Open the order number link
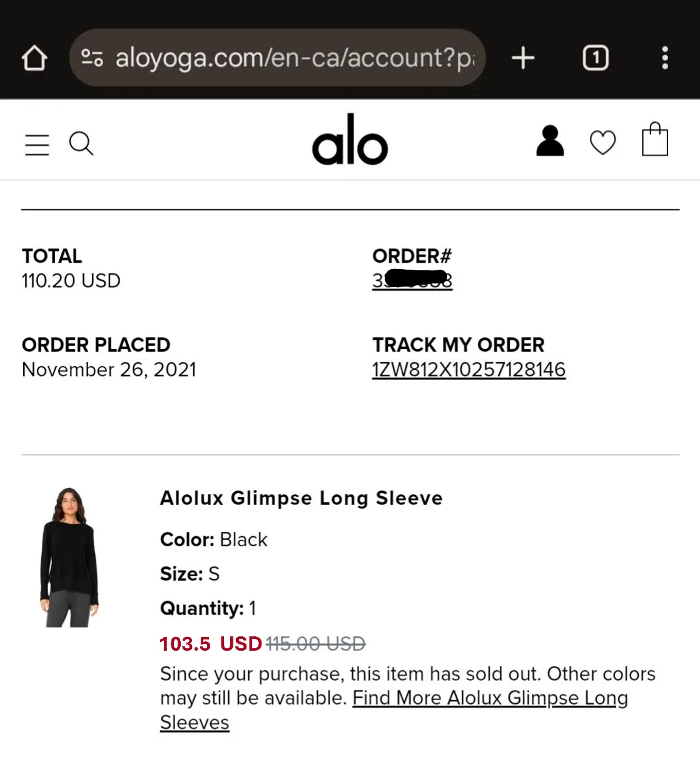Screen dimensions: 700x774 click(x=412, y=282)
